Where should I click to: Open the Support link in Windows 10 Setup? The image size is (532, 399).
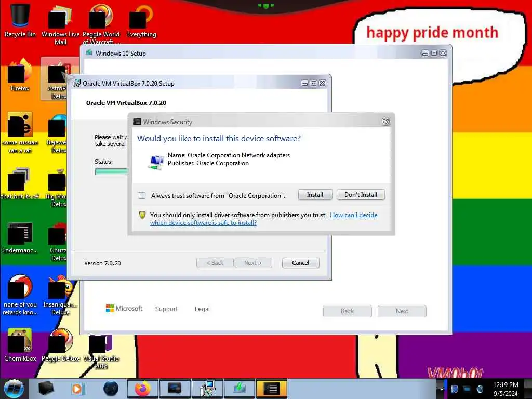(x=167, y=309)
